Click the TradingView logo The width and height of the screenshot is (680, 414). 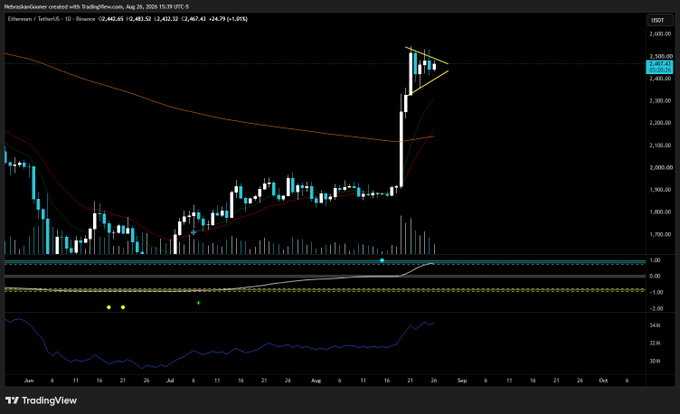click(x=41, y=401)
